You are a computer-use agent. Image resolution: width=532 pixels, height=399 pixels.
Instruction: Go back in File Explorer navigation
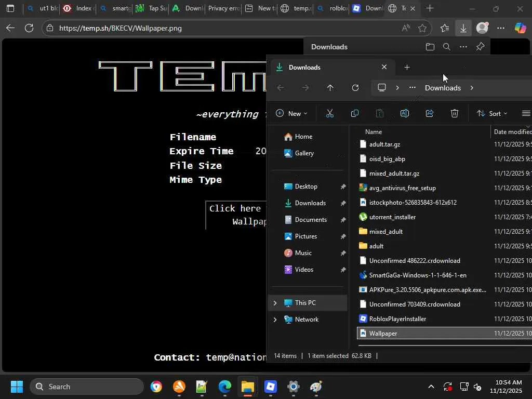[281, 88]
